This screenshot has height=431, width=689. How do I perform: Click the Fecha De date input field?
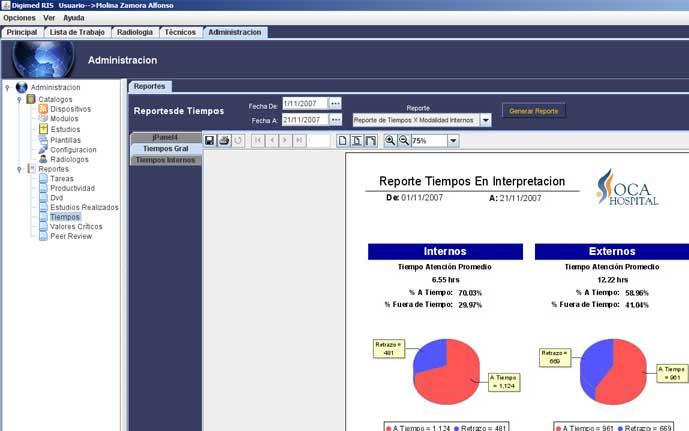point(304,103)
